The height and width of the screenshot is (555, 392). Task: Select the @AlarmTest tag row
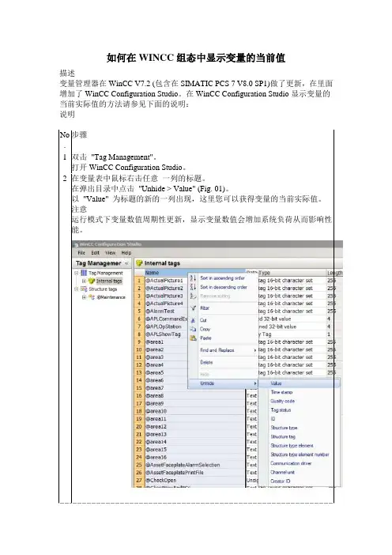point(160,311)
